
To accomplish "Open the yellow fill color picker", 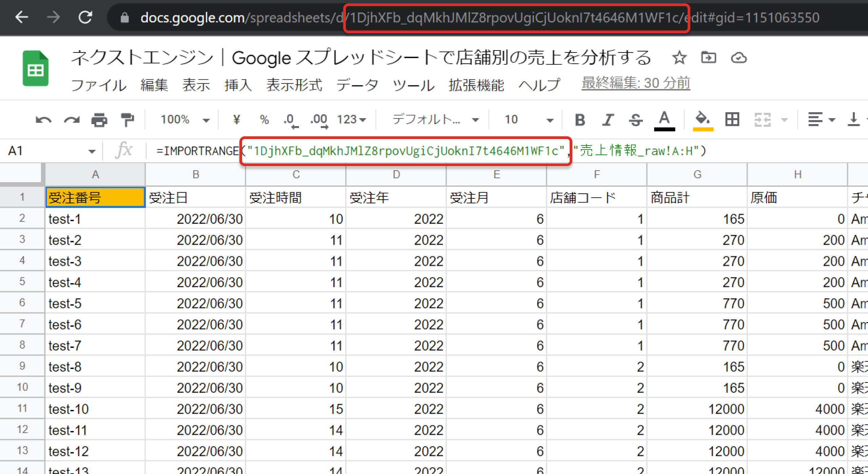I will (x=703, y=120).
